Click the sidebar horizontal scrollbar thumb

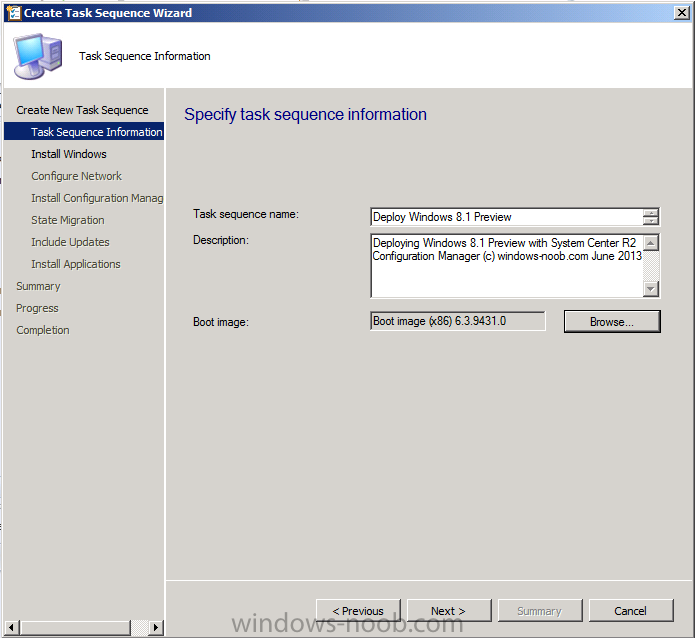click(x=75, y=627)
